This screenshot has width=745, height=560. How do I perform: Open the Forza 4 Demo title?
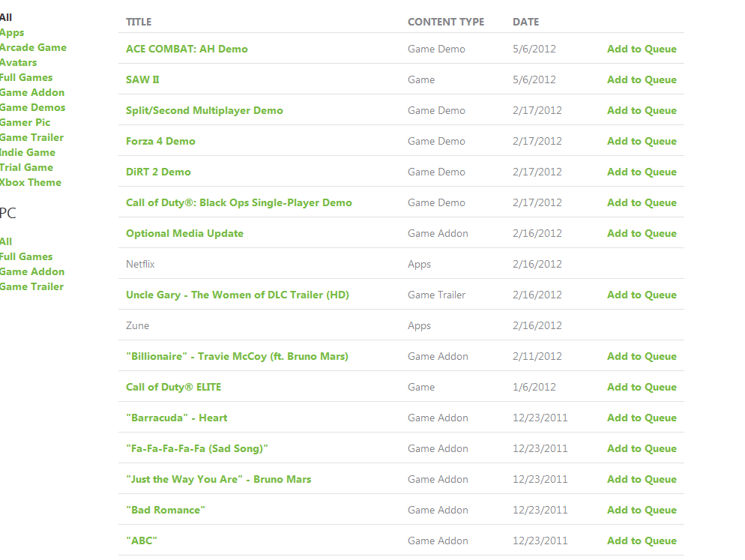click(x=160, y=141)
